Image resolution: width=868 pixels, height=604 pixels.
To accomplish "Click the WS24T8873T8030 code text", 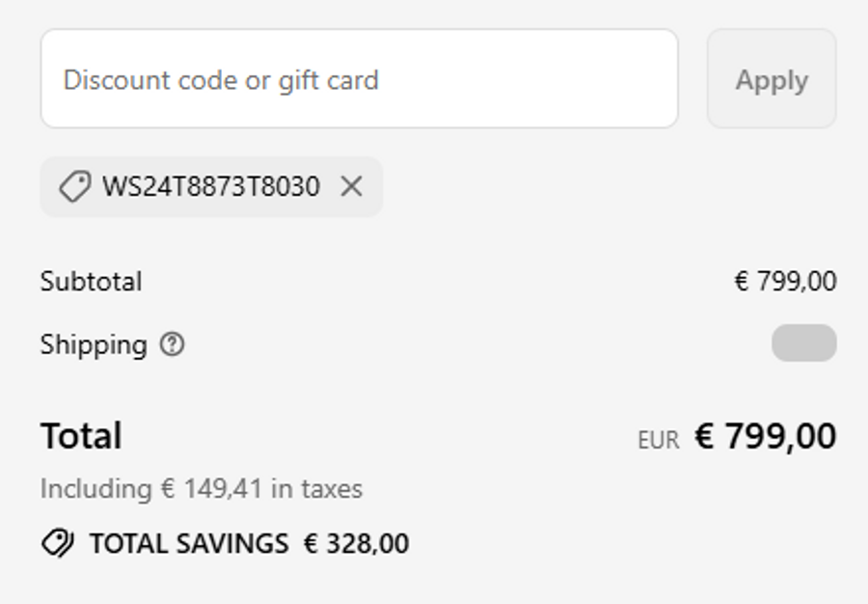I will click(210, 186).
